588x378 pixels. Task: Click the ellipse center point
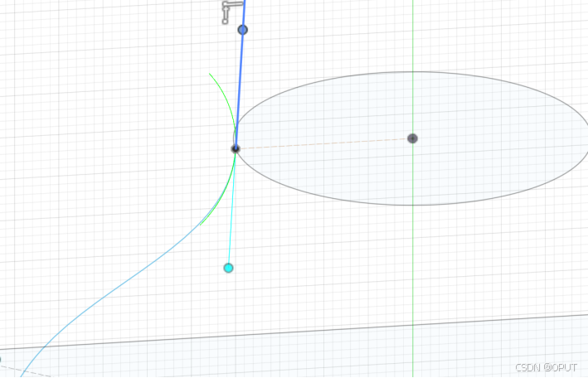click(x=412, y=138)
